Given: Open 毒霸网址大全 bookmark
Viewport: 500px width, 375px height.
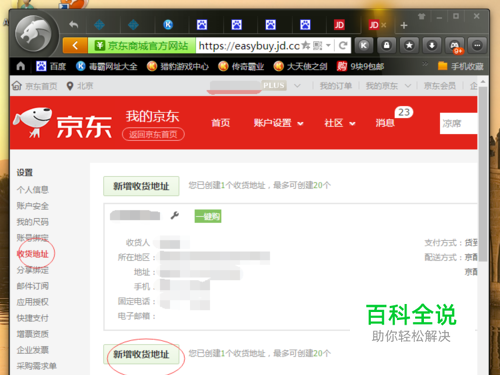Looking at the screenshot, I should coord(106,66).
